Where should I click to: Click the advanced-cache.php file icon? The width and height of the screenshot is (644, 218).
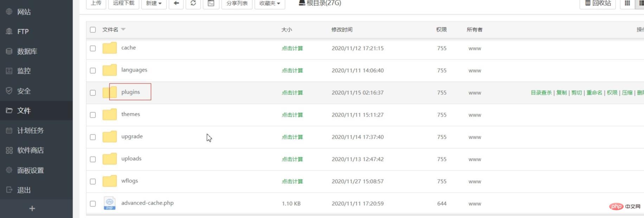(109, 203)
